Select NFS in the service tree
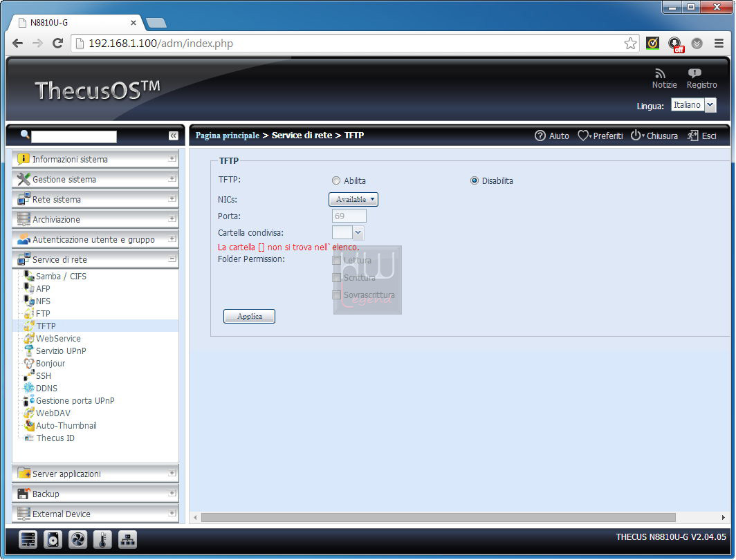The height and width of the screenshot is (560, 736). coord(43,301)
